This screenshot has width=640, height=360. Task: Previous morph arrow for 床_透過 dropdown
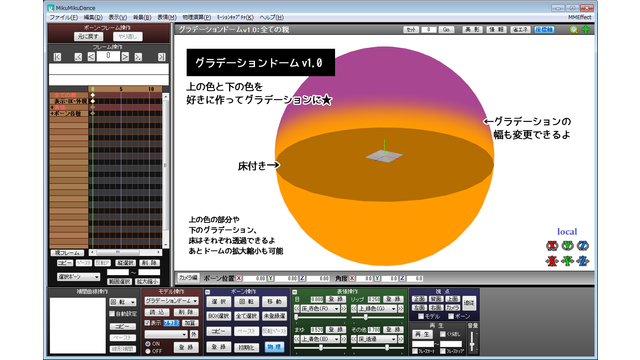[354, 339]
